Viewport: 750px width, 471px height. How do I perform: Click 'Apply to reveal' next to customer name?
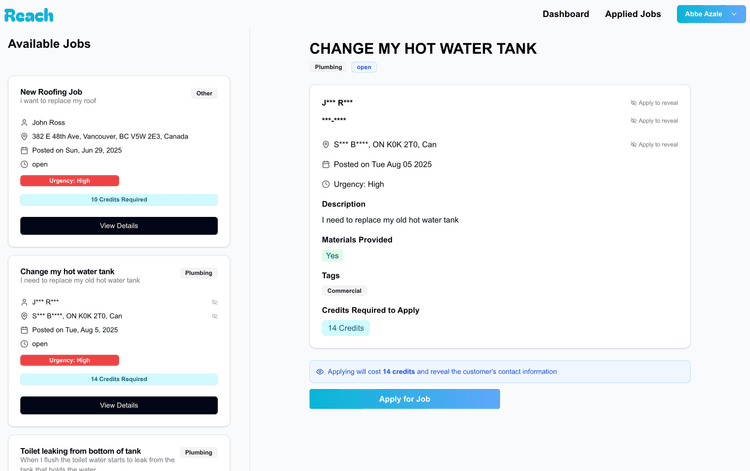coord(654,103)
